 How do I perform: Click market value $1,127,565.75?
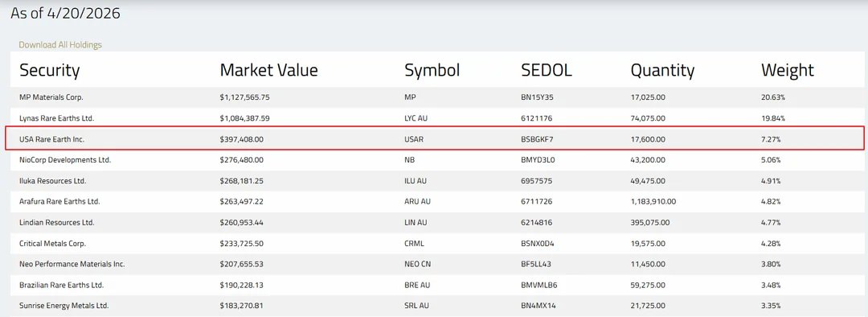pyautogui.click(x=244, y=97)
